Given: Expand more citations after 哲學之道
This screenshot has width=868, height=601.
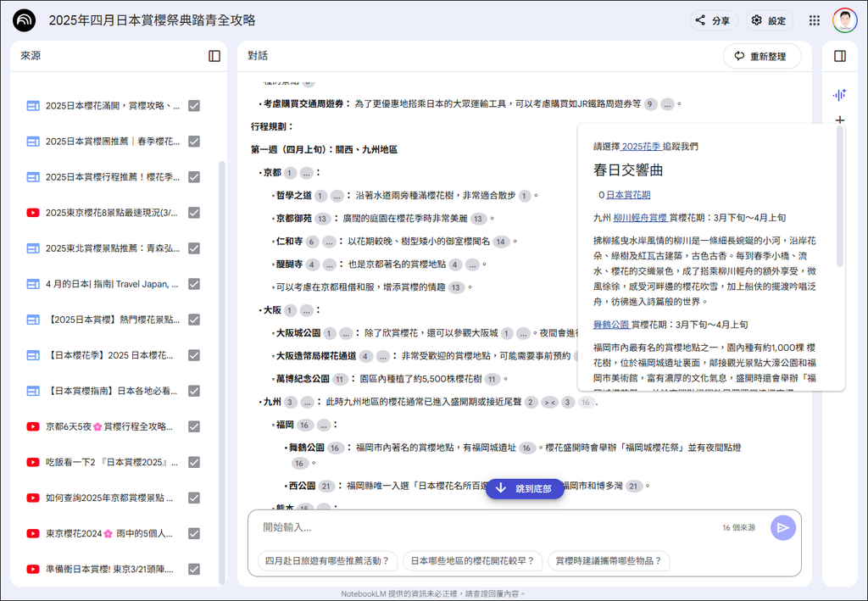Looking at the screenshot, I should pos(337,195).
